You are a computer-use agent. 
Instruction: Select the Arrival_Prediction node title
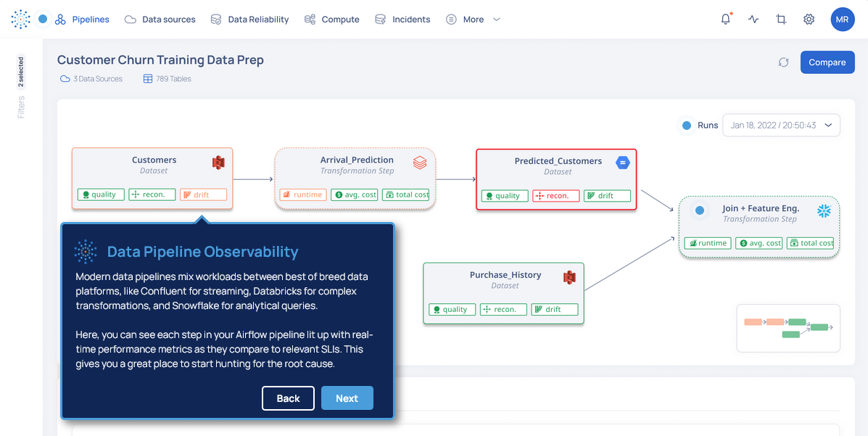[357, 160]
